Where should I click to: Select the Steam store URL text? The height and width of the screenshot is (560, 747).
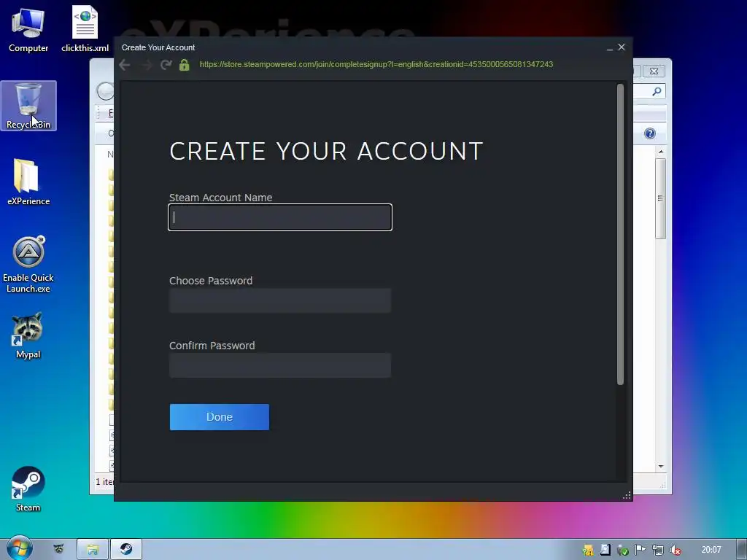pyautogui.click(x=376, y=64)
